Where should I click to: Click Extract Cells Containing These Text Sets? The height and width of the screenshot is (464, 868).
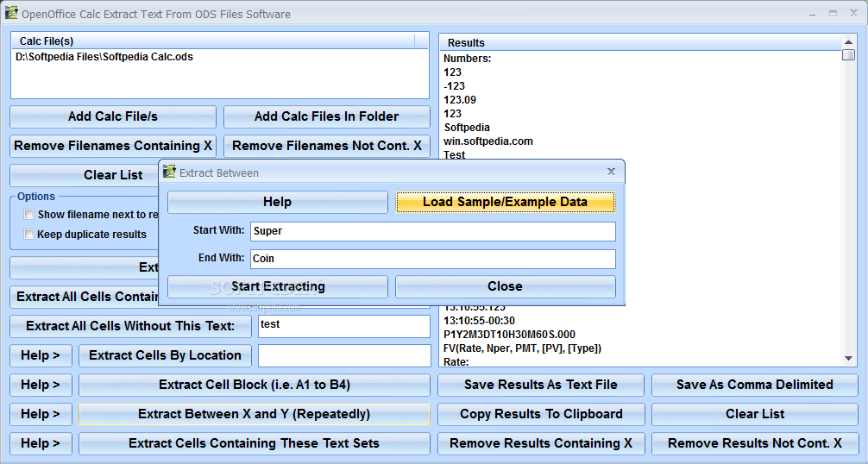[x=254, y=443]
